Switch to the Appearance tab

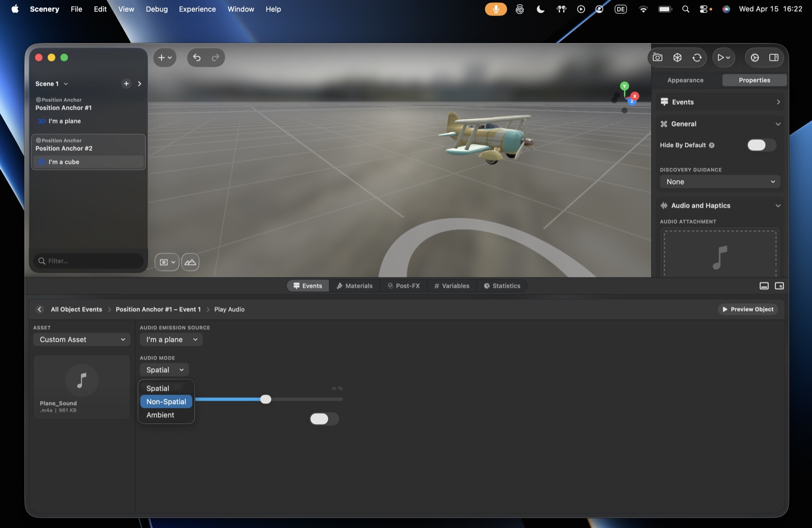[685, 80]
